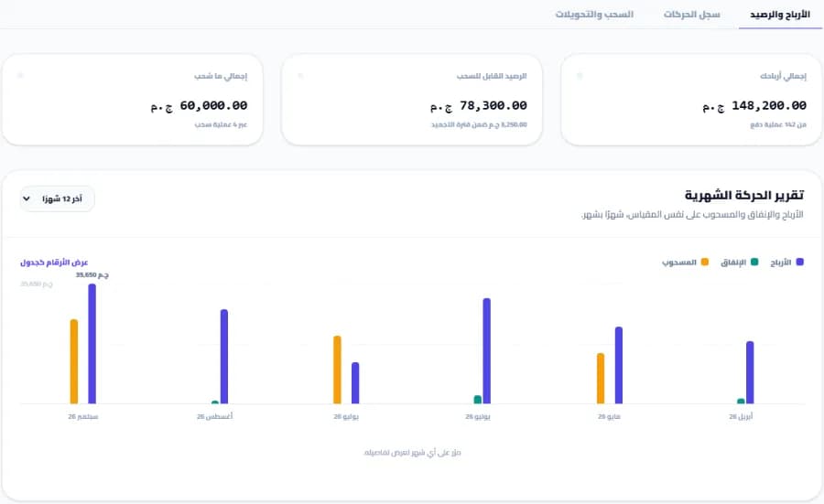The image size is (824, 504).
Task: Click the سبتمبر 26 axis label
Action: click(83, 416)
